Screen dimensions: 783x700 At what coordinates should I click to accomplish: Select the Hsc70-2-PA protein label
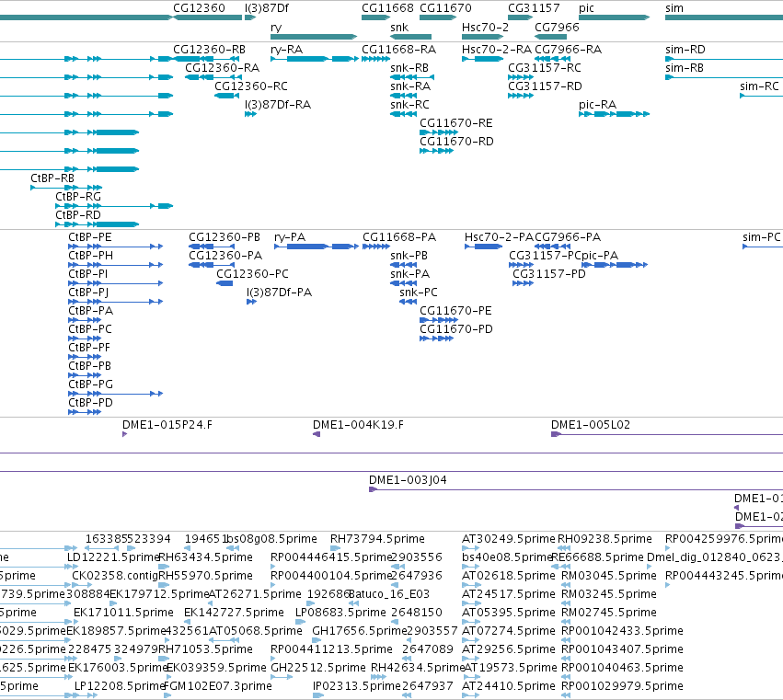pos(499,237)
